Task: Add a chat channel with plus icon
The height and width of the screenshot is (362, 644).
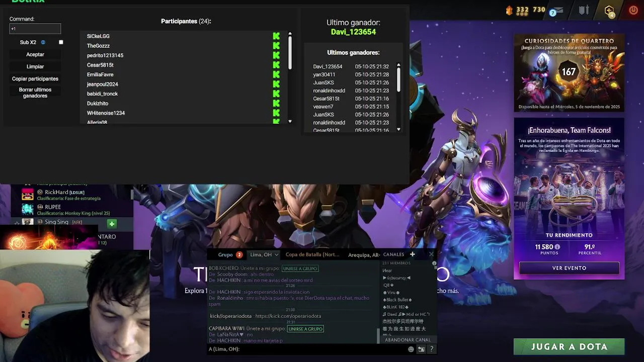Action: (412, 254)
